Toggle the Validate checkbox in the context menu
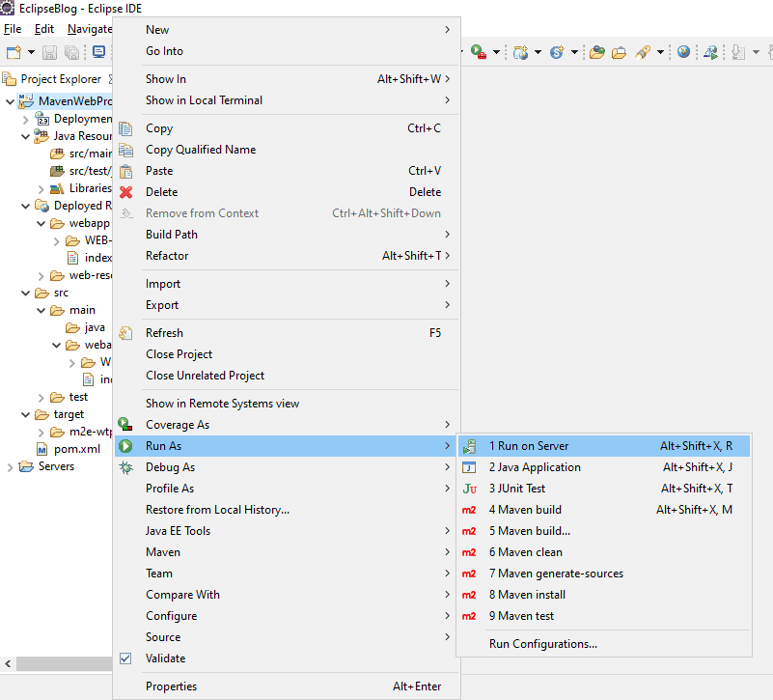 coord(125,658)
